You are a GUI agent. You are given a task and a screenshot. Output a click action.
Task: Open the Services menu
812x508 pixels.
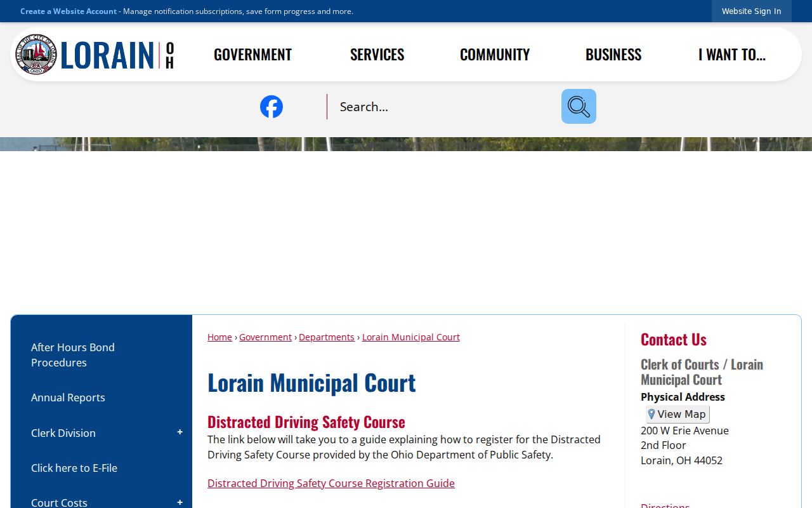pos(377,55)
